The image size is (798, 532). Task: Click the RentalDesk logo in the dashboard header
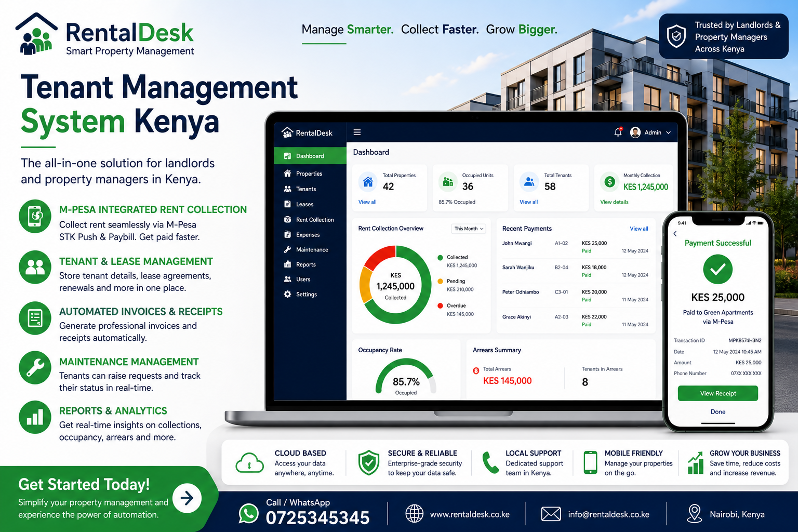[x=307, y=132]
